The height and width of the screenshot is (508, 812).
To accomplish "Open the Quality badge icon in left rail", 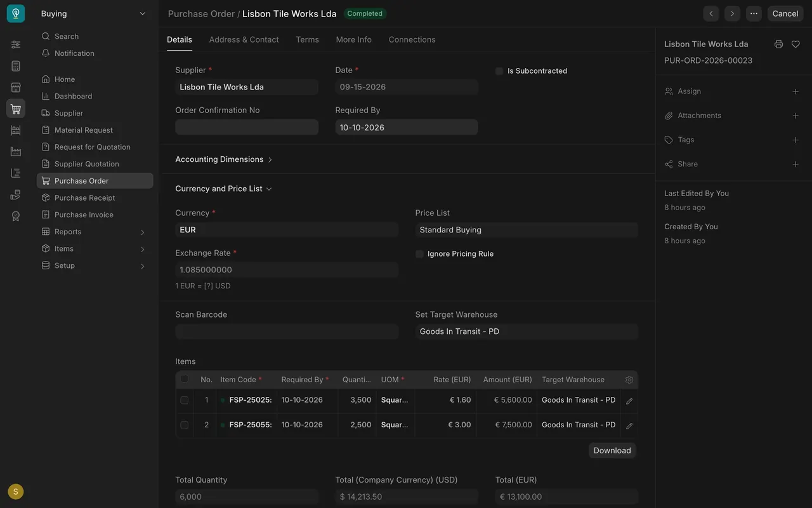I will point(16,216).
